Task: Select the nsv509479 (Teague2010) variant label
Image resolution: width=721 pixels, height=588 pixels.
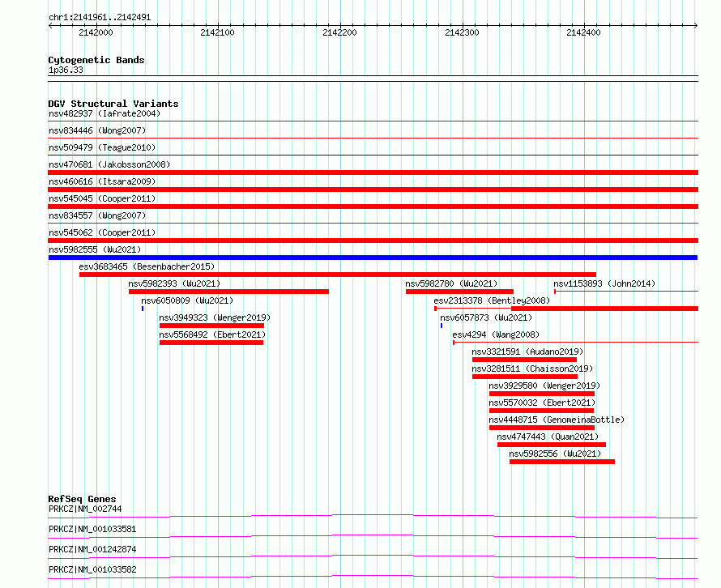Action: point(102,147)
